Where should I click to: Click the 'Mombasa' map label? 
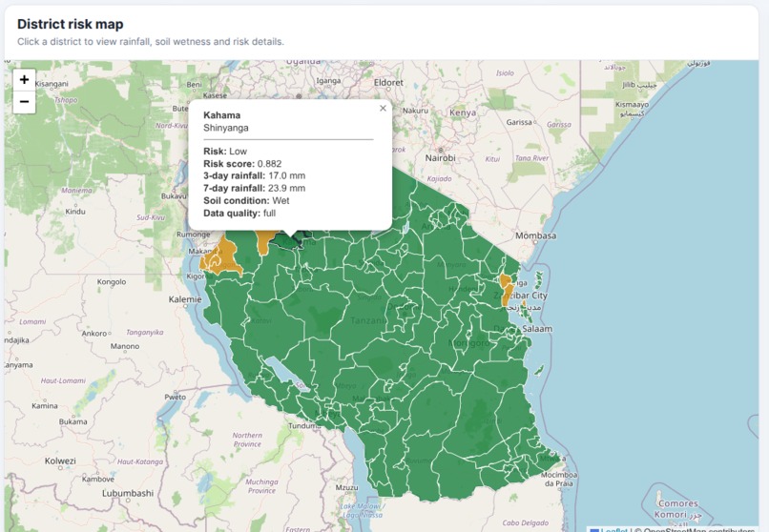[535, 235]
